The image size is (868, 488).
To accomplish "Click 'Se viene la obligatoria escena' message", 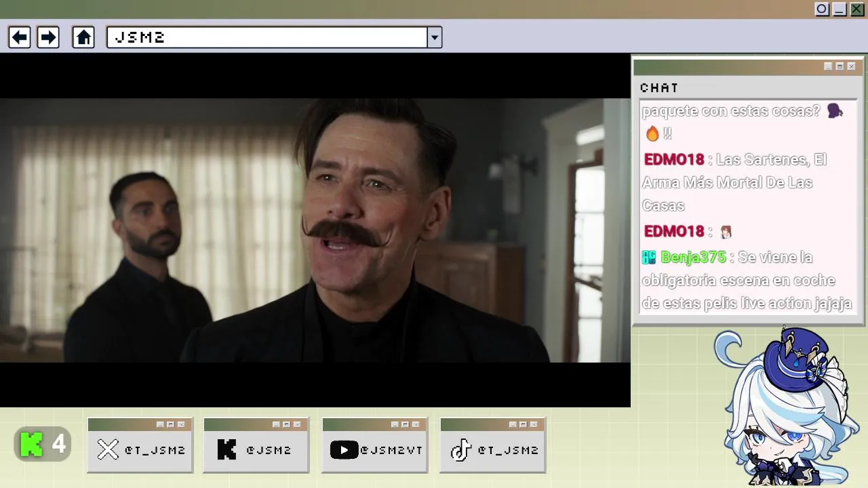I will [747, 281].
